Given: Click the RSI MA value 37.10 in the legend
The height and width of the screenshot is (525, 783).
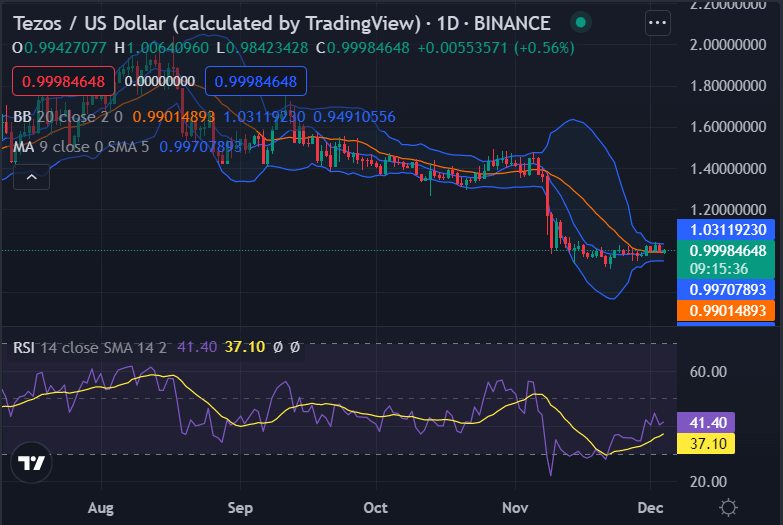Looking at the screenshot, I should (245, 347).
